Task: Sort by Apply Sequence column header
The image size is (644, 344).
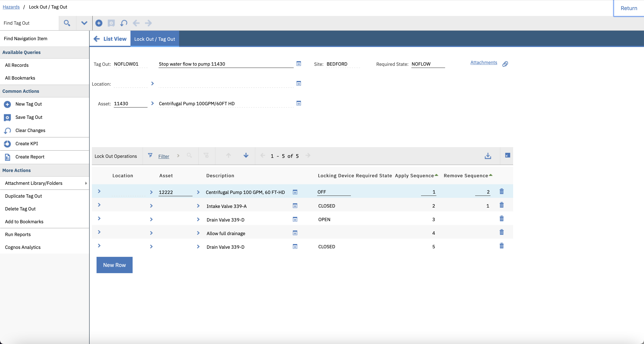Action: coord(414,175)
